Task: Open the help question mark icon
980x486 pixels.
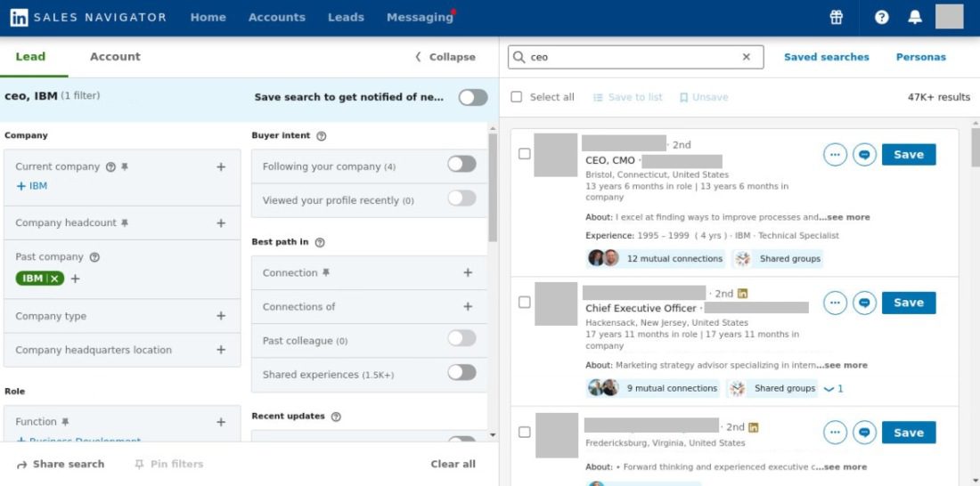Action: [882, 18]
